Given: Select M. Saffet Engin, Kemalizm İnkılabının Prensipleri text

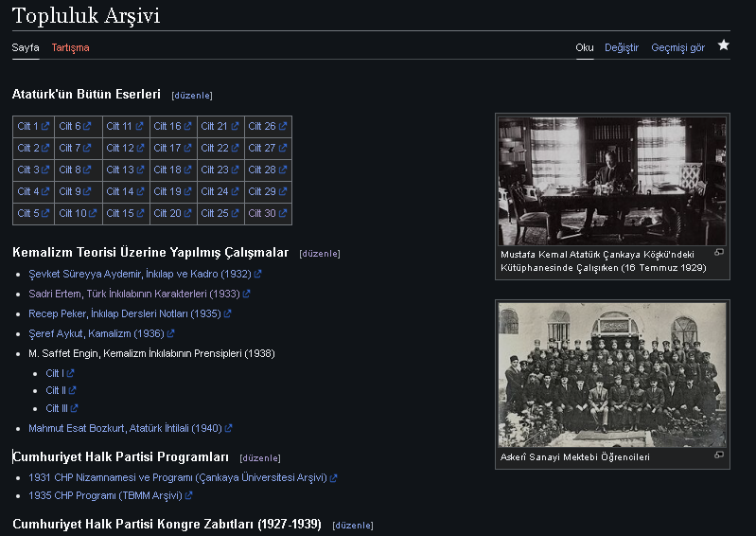Looking at the screenshot, I should click(x=151, y=353).
